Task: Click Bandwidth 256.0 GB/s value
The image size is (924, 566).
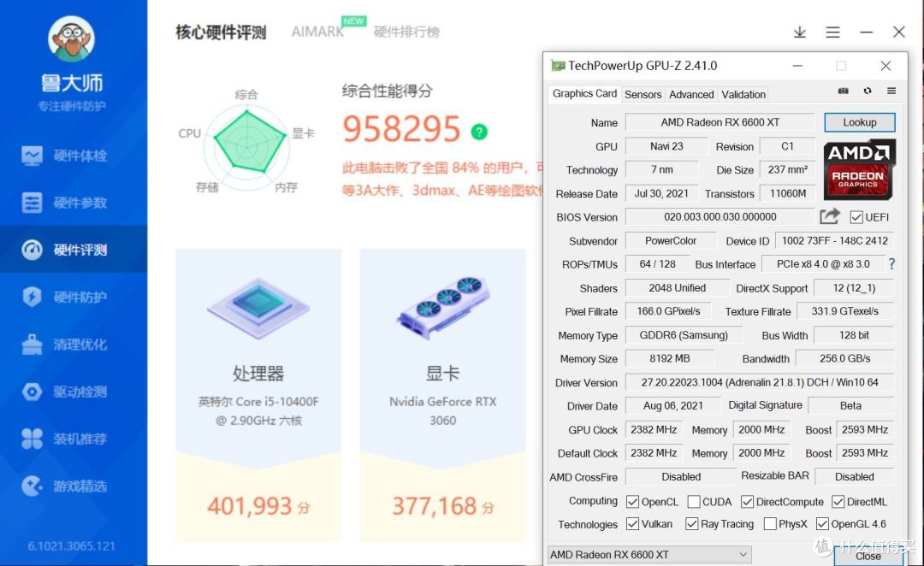Action: 844,358
